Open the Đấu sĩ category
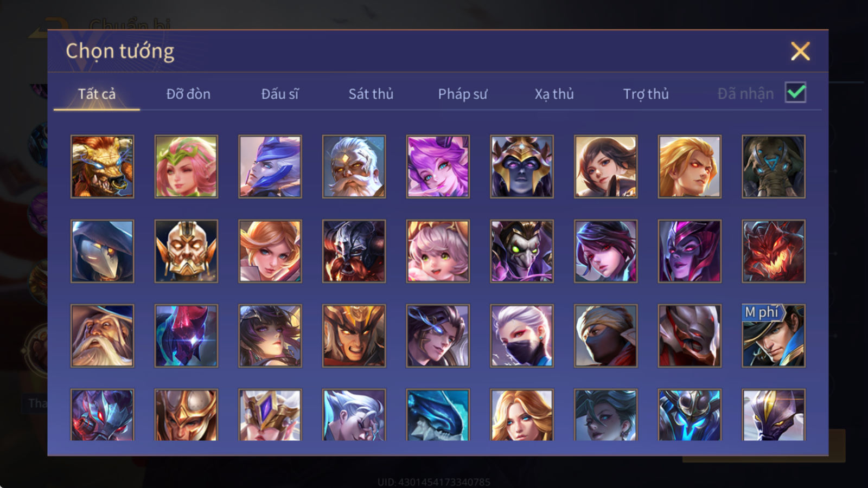The width and height of the screenshot is (868, 488). coord(279,94)
